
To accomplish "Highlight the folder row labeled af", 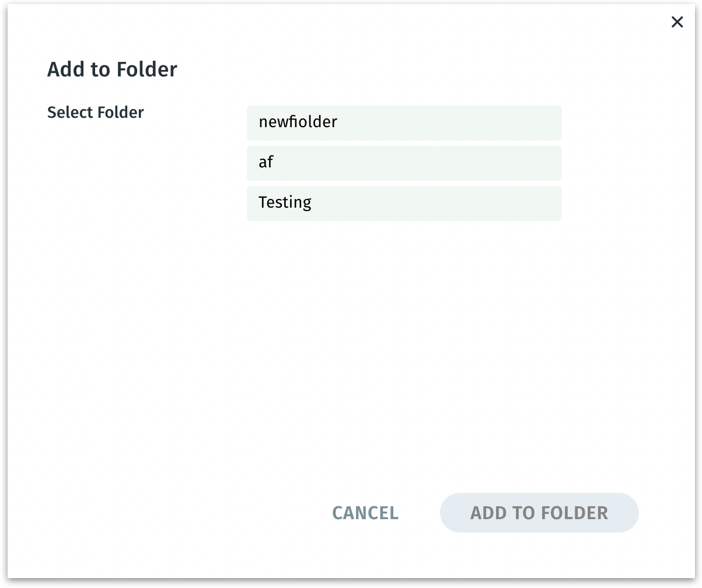I will (x=404, y=163).
